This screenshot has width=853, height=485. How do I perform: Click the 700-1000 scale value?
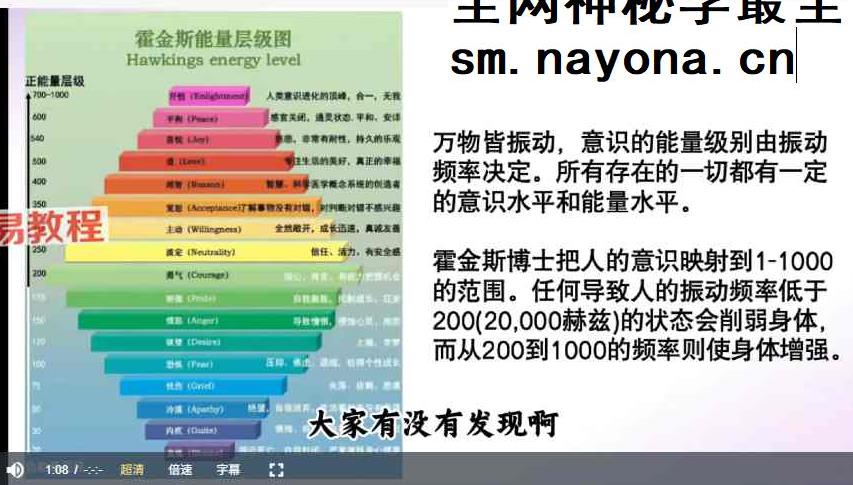tap(51, 95)
